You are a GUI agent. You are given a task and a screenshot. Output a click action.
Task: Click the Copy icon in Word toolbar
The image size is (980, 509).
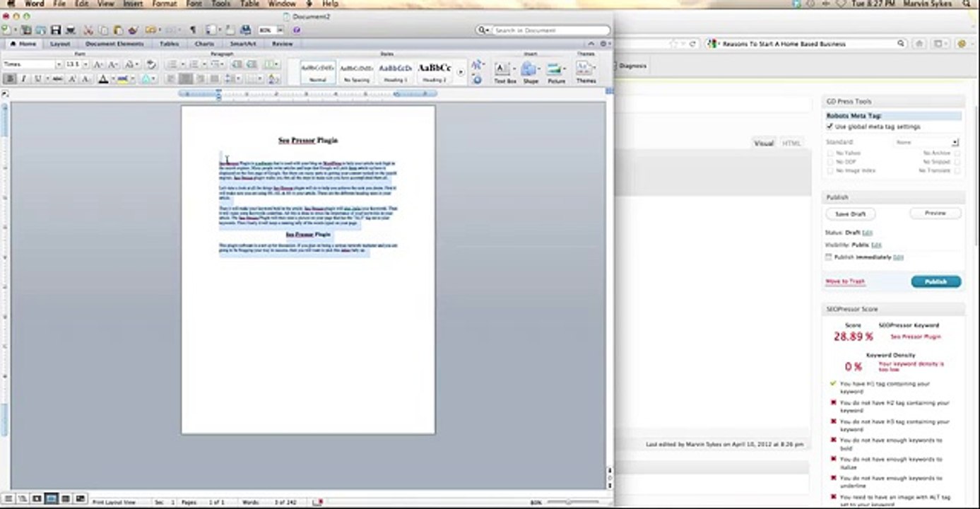point(103,30)
